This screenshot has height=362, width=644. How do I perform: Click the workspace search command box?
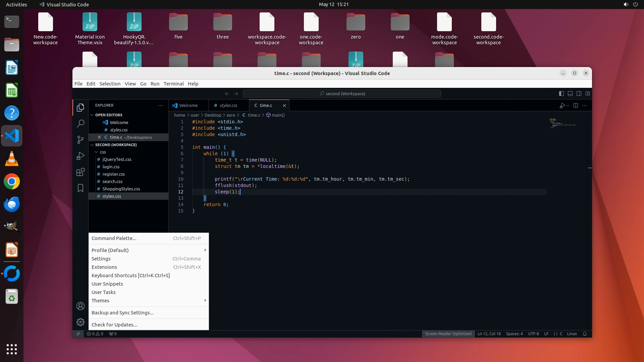pos(342,94)
